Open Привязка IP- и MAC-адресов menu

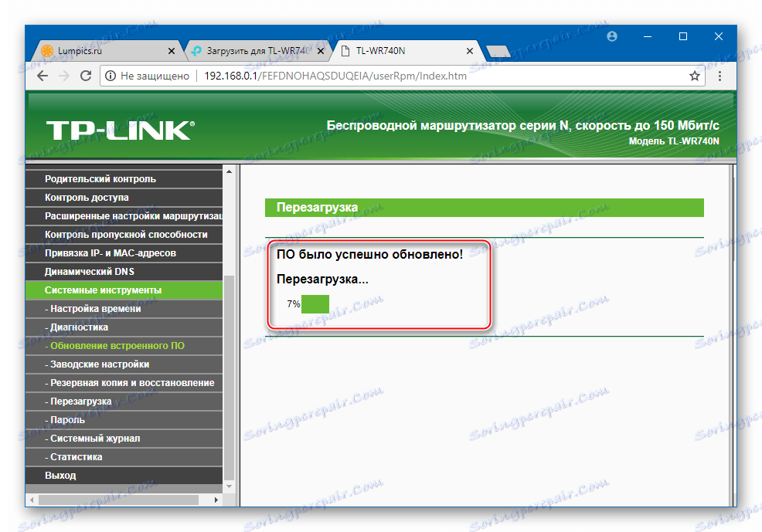click(x=124, y=253)
